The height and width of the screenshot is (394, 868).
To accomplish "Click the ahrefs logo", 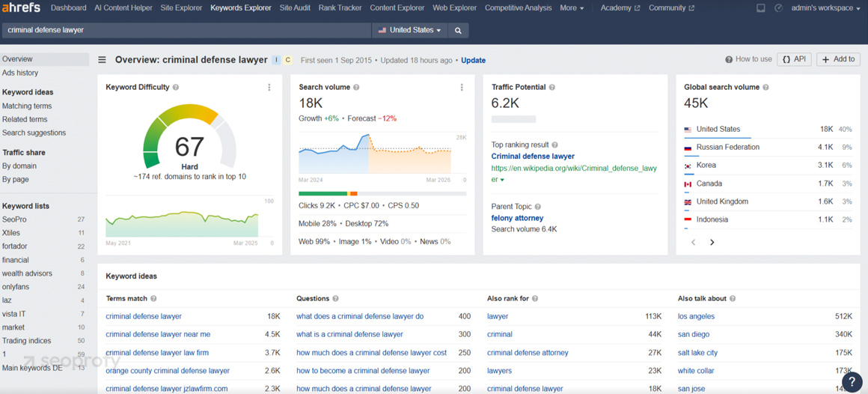I will pyautogui.click(x=21, y=8).
